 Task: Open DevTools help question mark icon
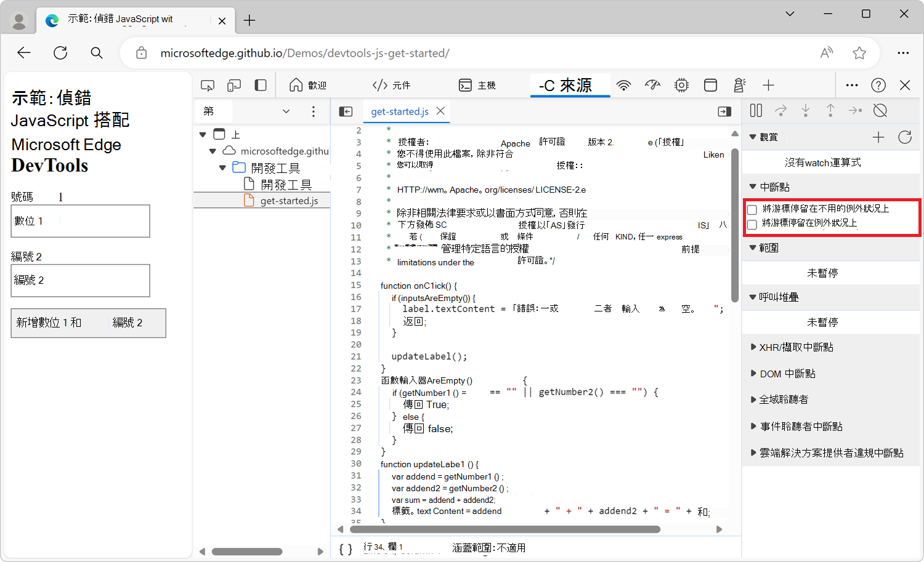(878, 85)
